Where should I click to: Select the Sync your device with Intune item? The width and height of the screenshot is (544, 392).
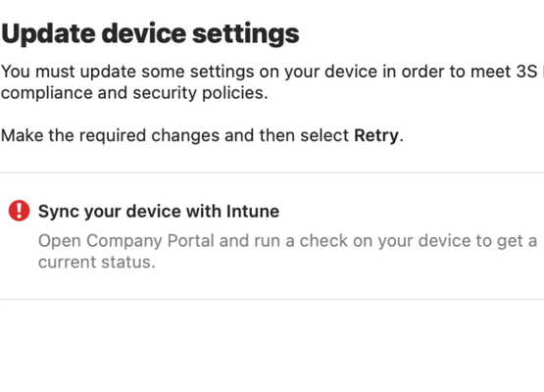(x=272, y=236)
